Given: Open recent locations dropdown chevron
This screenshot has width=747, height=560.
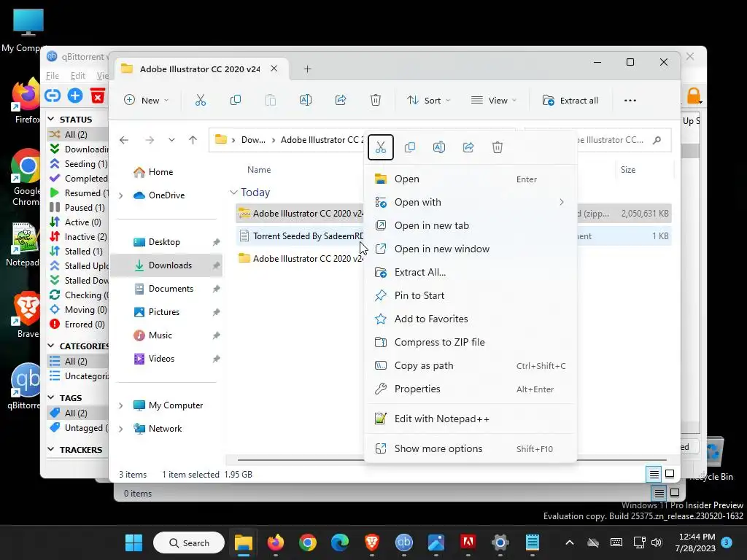Looking at the screenshot, I should tap(171, 140).
